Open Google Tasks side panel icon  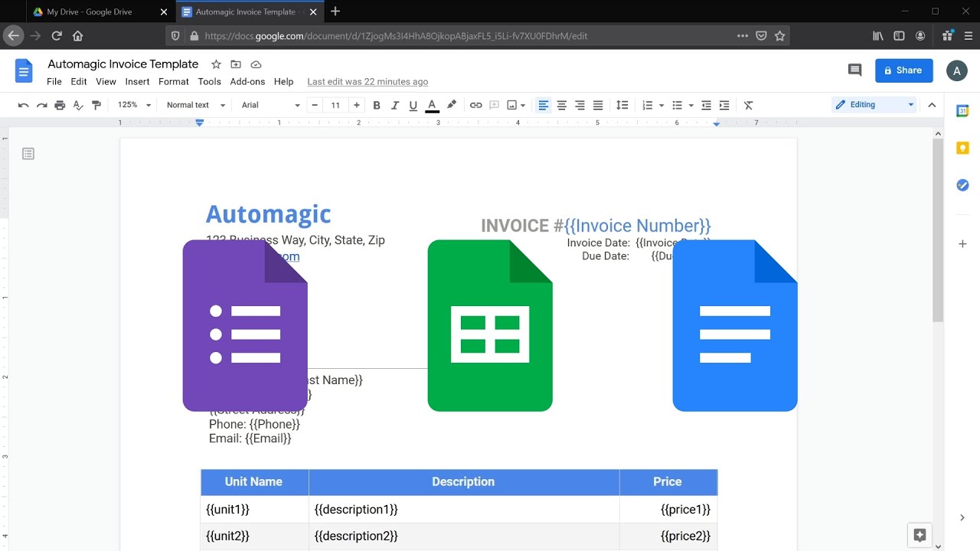coord(962,185)
